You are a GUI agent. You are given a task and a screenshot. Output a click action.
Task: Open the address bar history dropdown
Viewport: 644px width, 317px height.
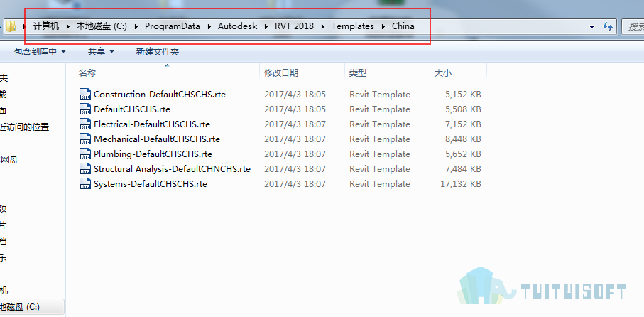coord(592,27)
